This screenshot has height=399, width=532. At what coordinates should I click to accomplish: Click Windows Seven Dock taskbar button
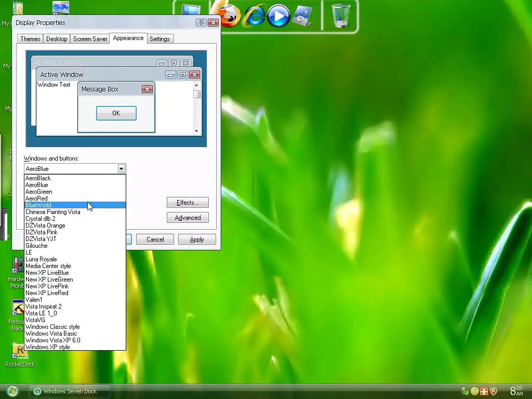(x=70, y=391)
